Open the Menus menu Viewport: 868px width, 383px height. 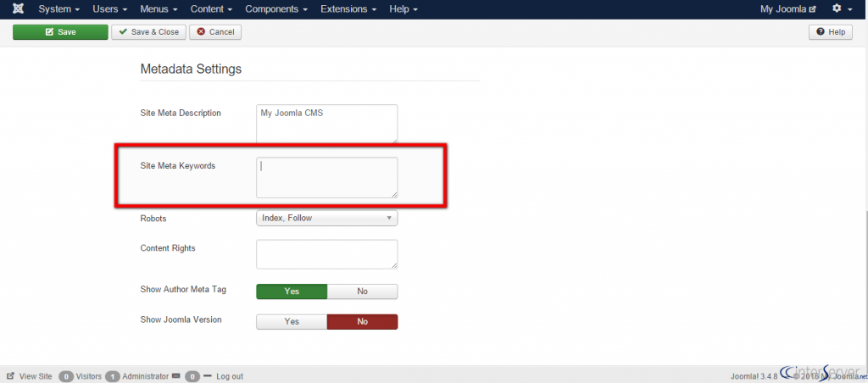coord(159,9)
